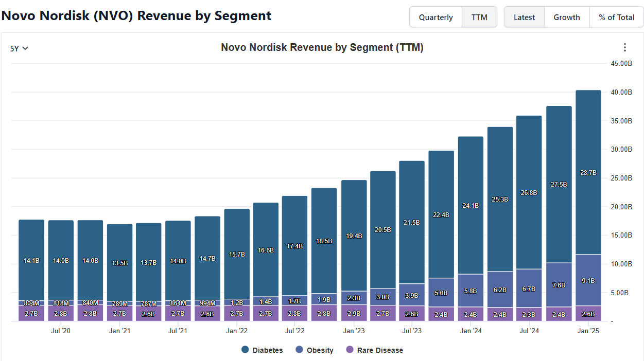Click the 2.3B Rare Disease bar segment
Screen dimensions: 644x361
tap(529, 314)
